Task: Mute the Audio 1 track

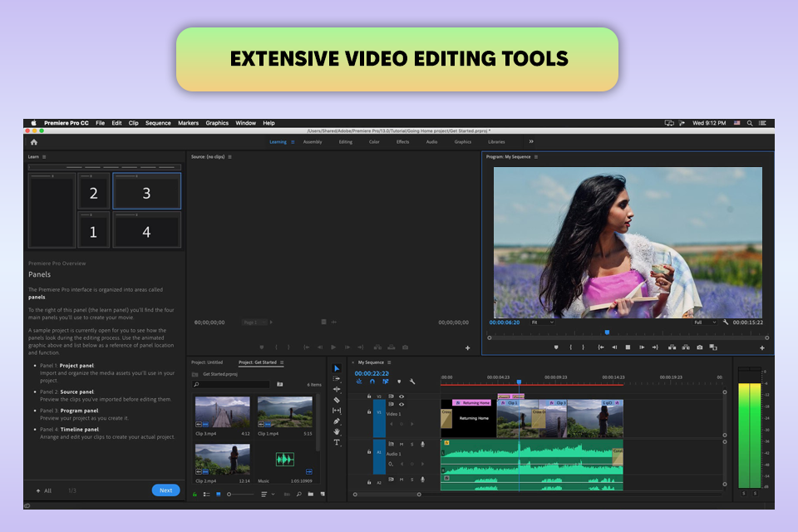Action: click(x=401, y=445)
